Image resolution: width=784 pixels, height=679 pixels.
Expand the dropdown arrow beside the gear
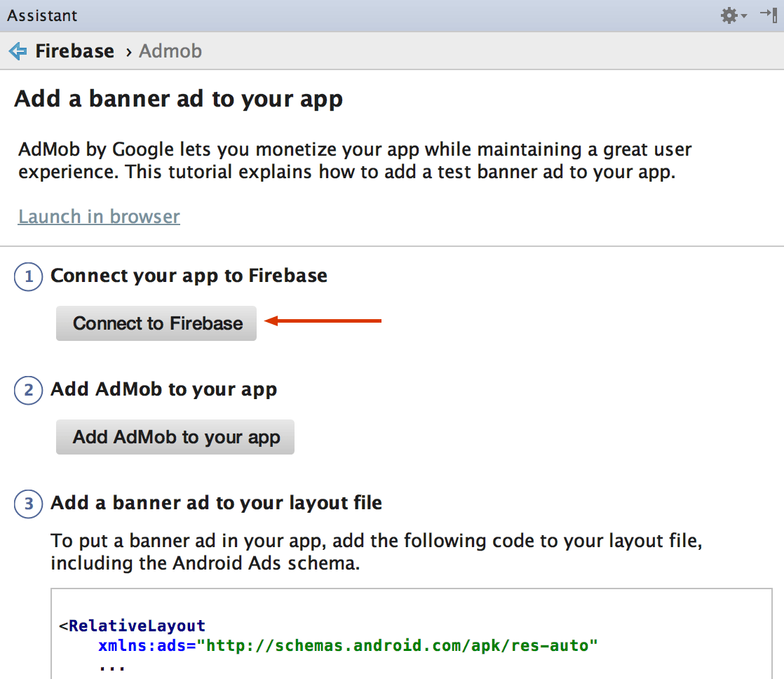744,16
